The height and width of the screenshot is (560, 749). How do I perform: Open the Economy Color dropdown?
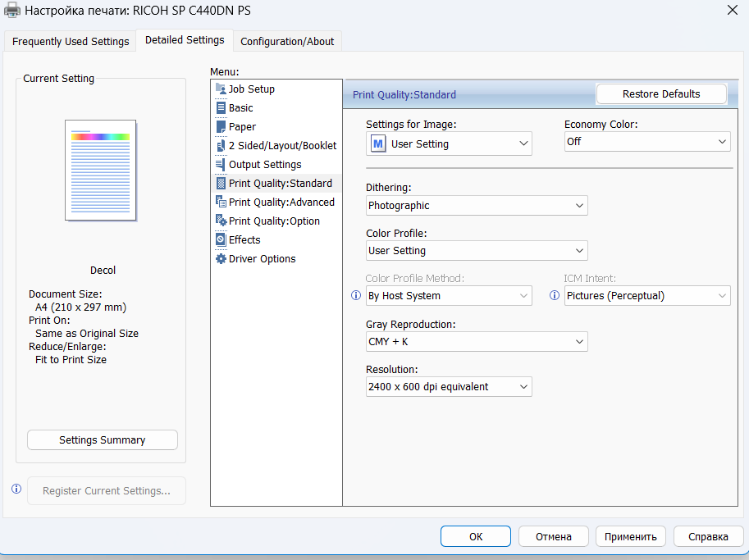647,142
